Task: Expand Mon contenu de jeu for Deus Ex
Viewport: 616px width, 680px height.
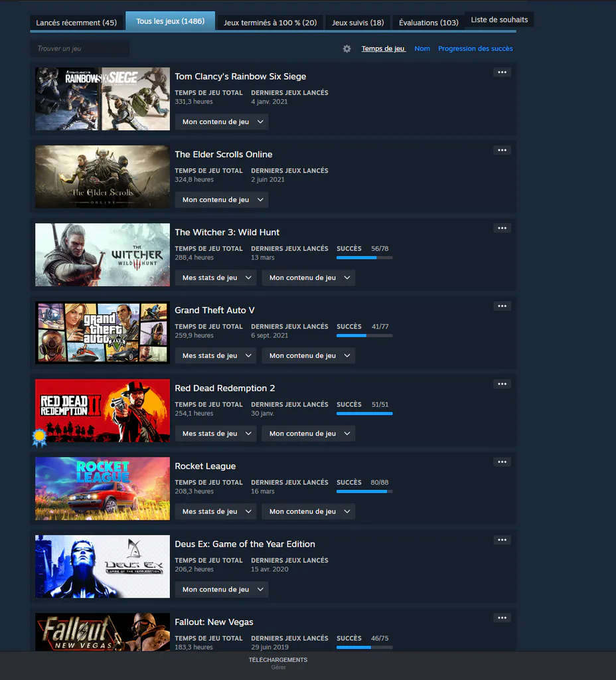Action: (222, 590)
